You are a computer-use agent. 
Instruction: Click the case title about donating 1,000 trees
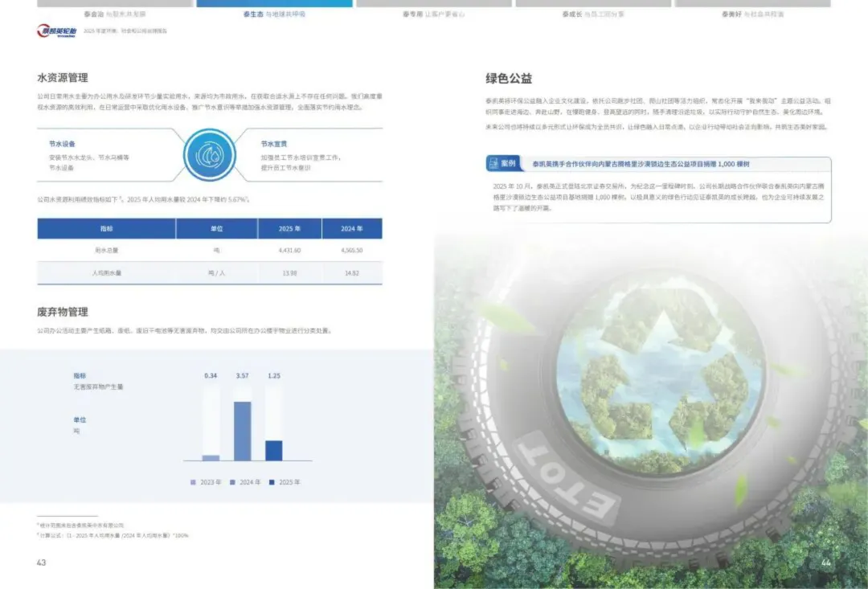click(641, 164)
